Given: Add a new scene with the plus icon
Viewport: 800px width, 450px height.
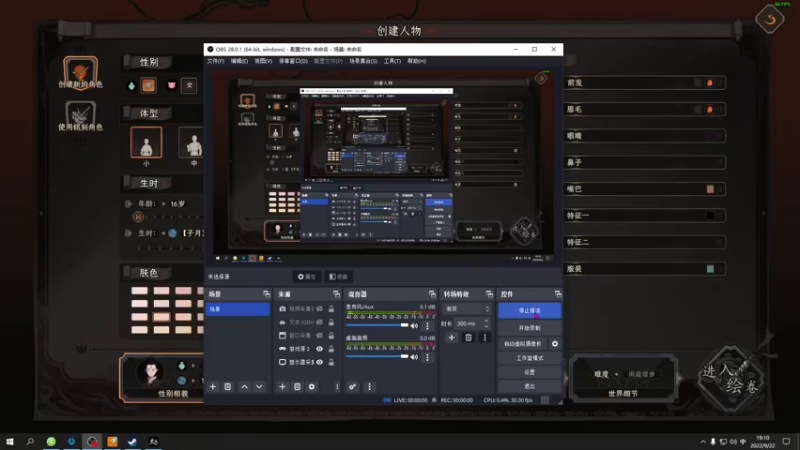Looking at the screenshot, I should click(x=213, y=387).
